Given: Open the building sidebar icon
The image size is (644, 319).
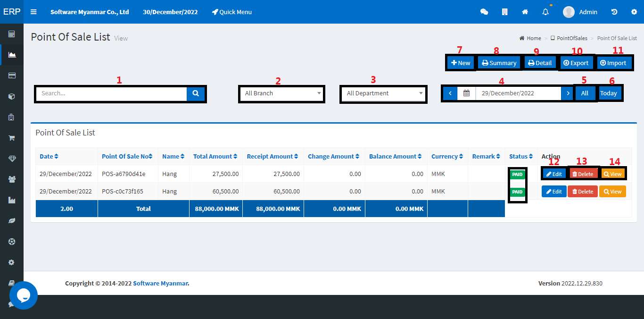Looking at the screenshot, I should (12, 117).
